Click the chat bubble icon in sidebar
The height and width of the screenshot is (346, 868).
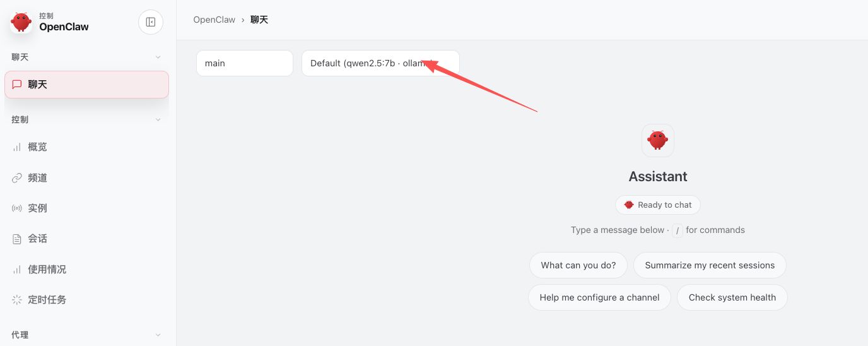tap(17, 85)
